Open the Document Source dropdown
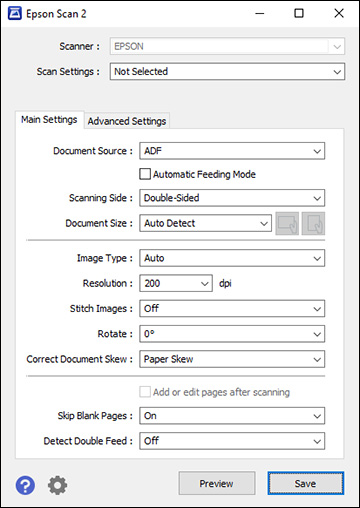This screenshot has height=508, width=360. tap(232, 151)
